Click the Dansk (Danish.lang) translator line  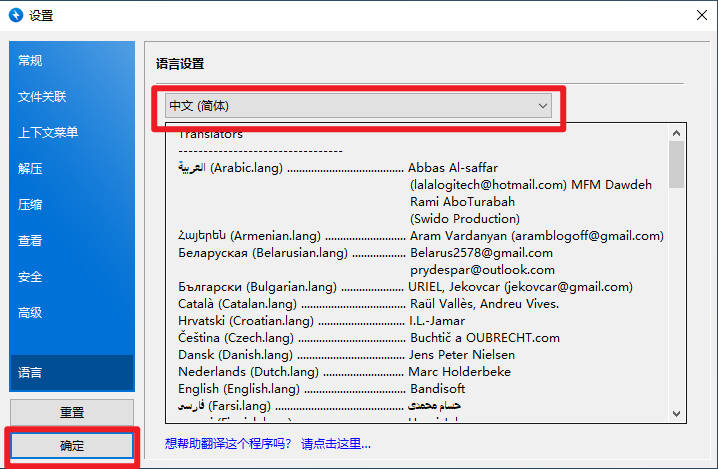(236, 355)
